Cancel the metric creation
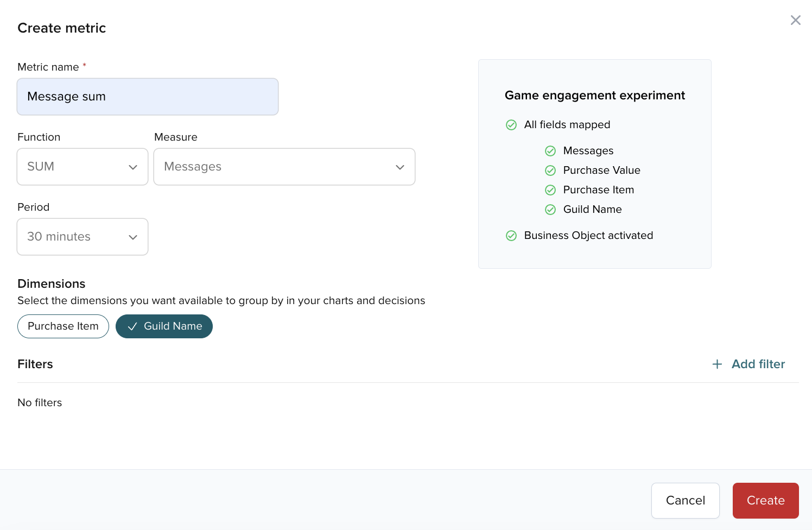The image size is (812, 530). 685,500
